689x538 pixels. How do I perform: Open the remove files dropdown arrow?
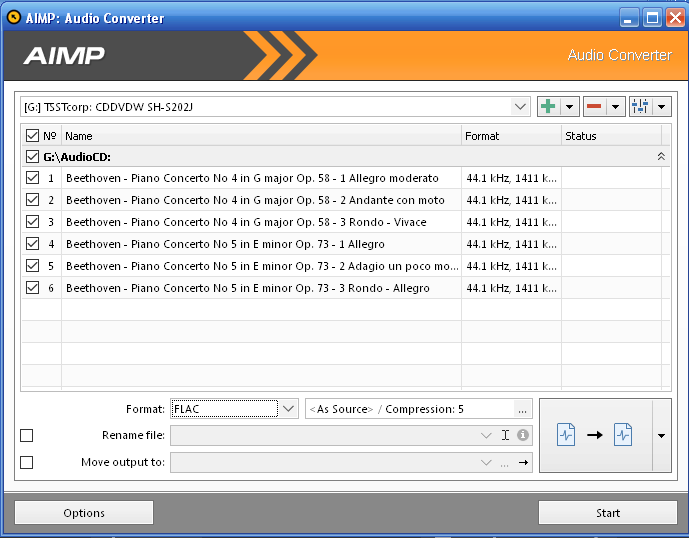click(x=616, y=106)
